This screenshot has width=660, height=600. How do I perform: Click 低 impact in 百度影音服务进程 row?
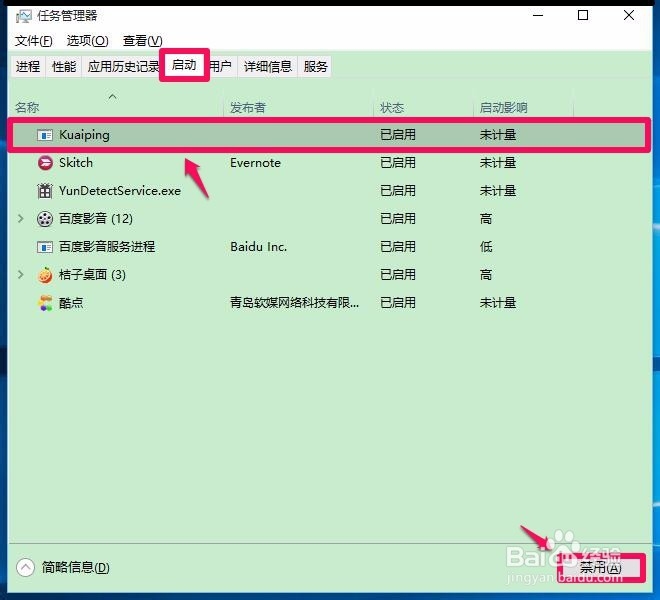coord(486,247)
